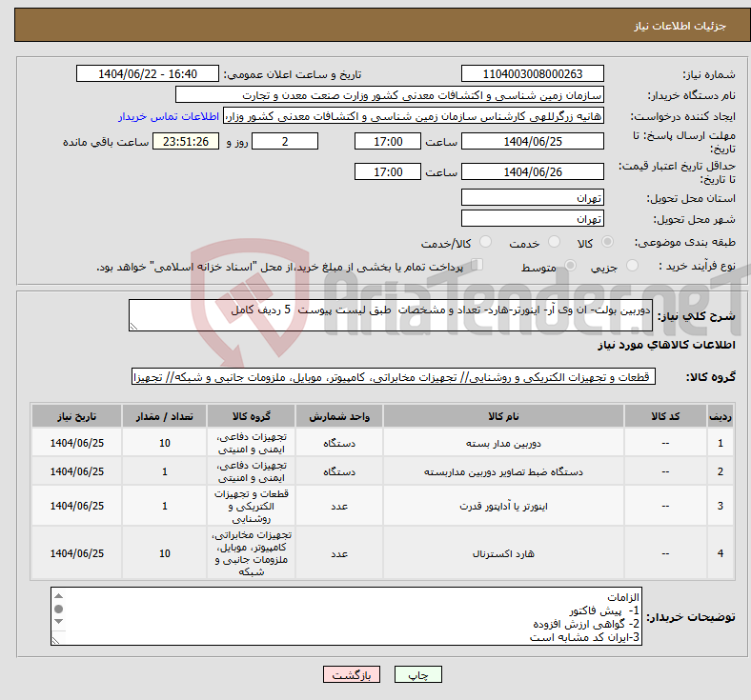
Task: Click the ایجاد کننده درخواست field
Action: click(x=414, y=116)
